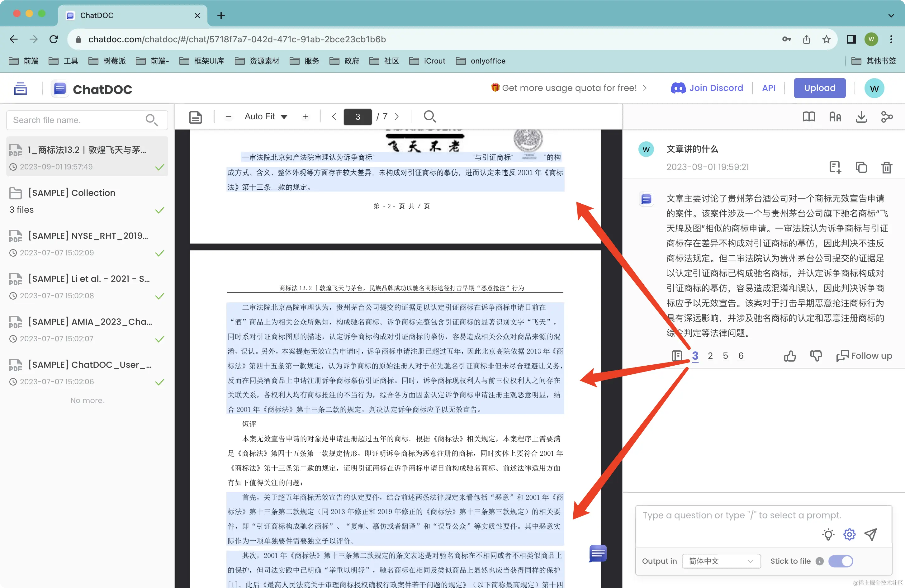Screen dimensions: 905x588
Task: Open the 框架UI库 bookmarks folder
Action: 202,61
